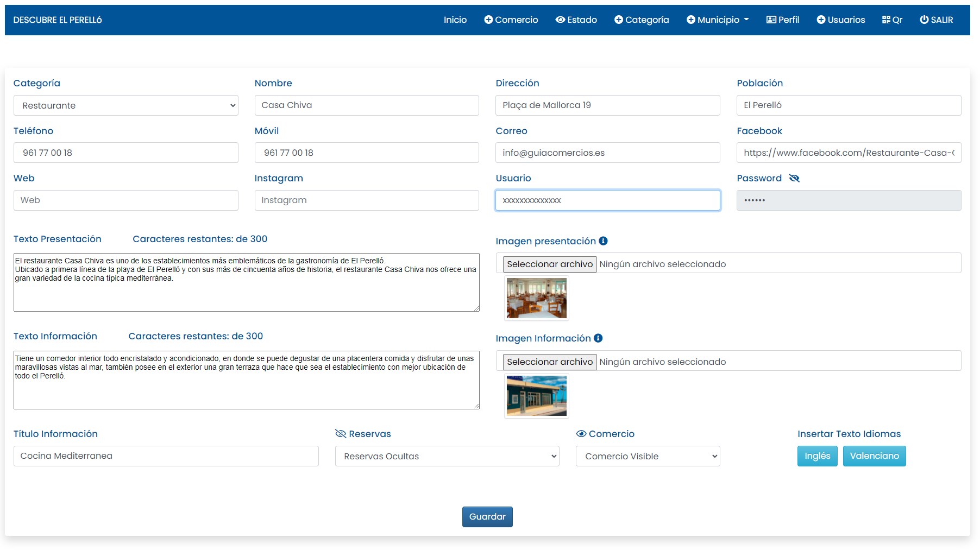The height and width of the screenshot is (550, 980).
Task: Click the Inglés language button
Action: (x=817, y=456)
